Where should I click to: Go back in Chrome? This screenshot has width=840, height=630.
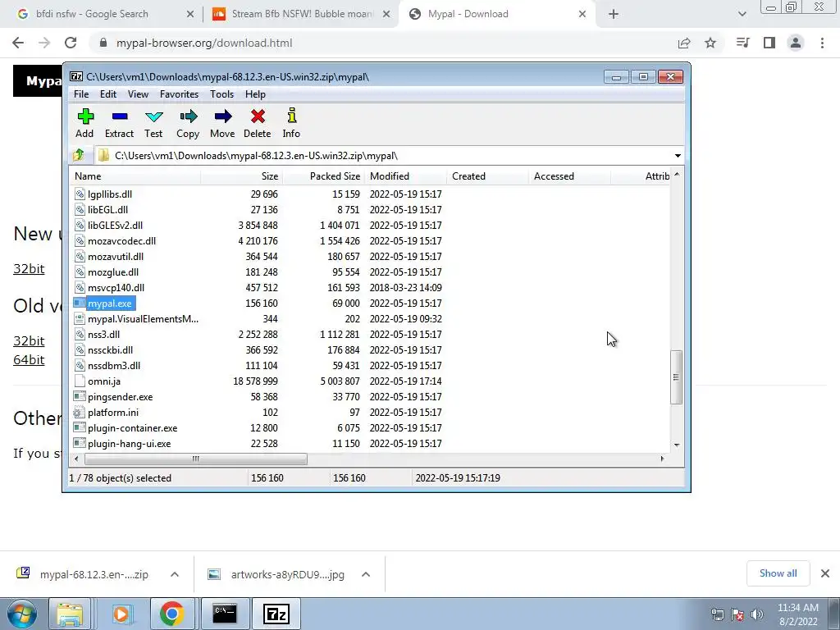tap(18, 43)
